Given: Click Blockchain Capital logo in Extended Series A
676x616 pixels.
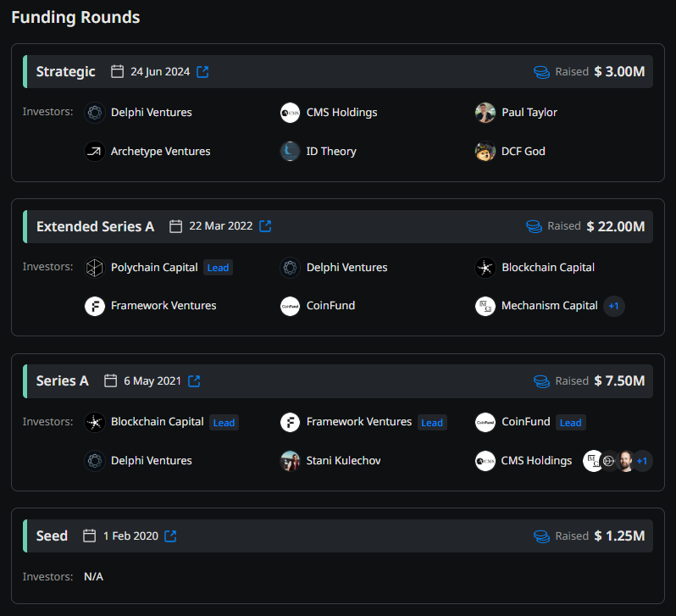Looking at the screenshot, I should 485,268.
